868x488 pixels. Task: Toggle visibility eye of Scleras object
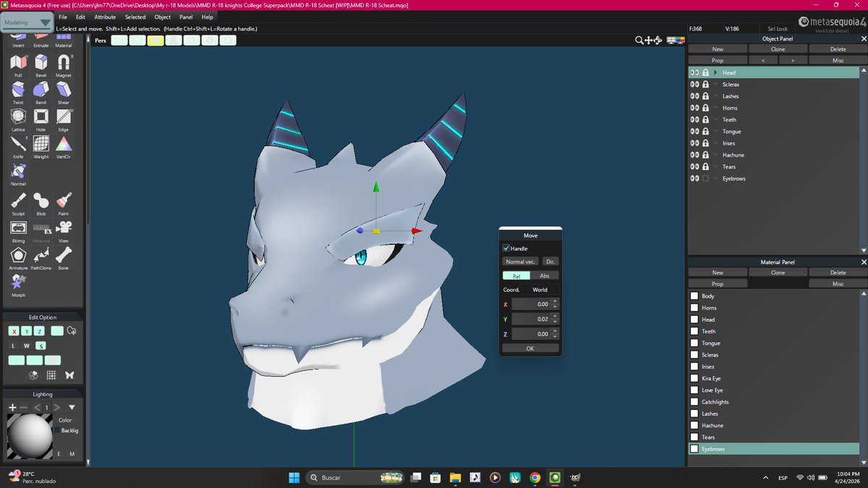coord(694,85)
